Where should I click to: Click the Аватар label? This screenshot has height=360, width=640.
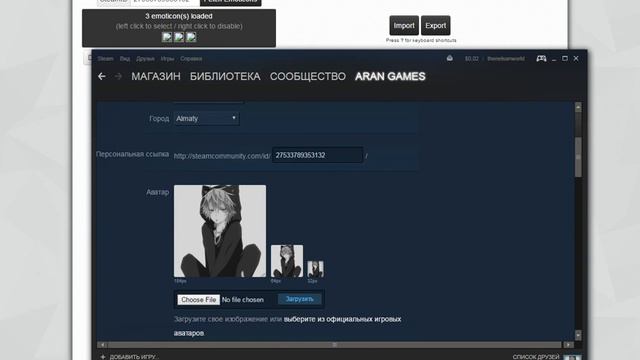coord(158,192)
